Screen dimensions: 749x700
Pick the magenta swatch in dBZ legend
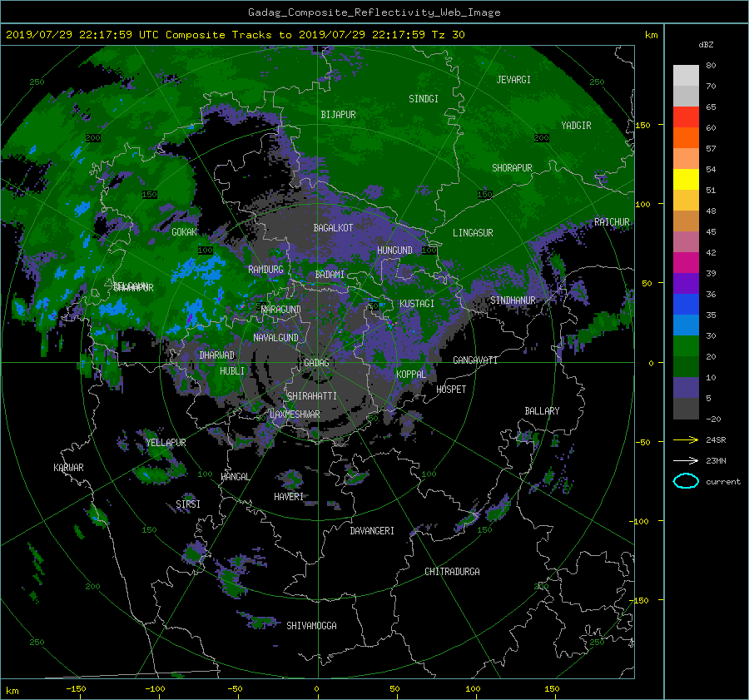[x=686, y=262]
